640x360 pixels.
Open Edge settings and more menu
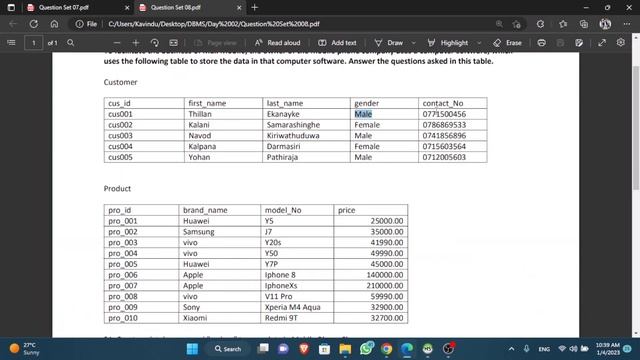coord(627,24)
